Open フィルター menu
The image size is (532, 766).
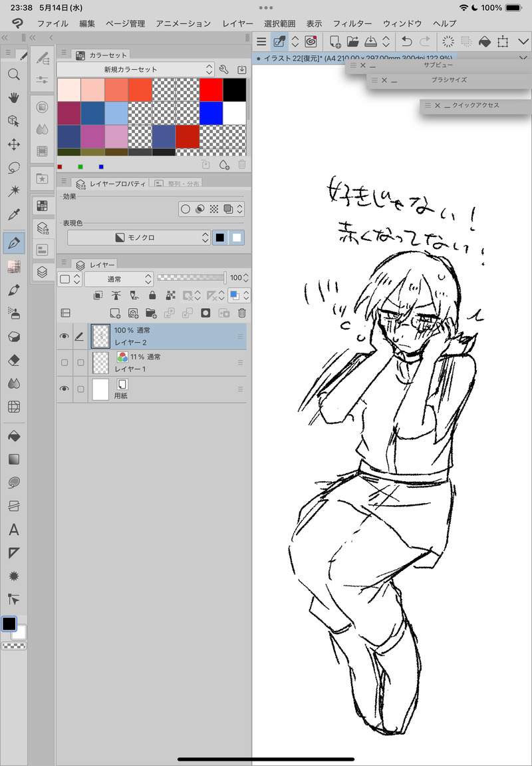coord(352,23)
